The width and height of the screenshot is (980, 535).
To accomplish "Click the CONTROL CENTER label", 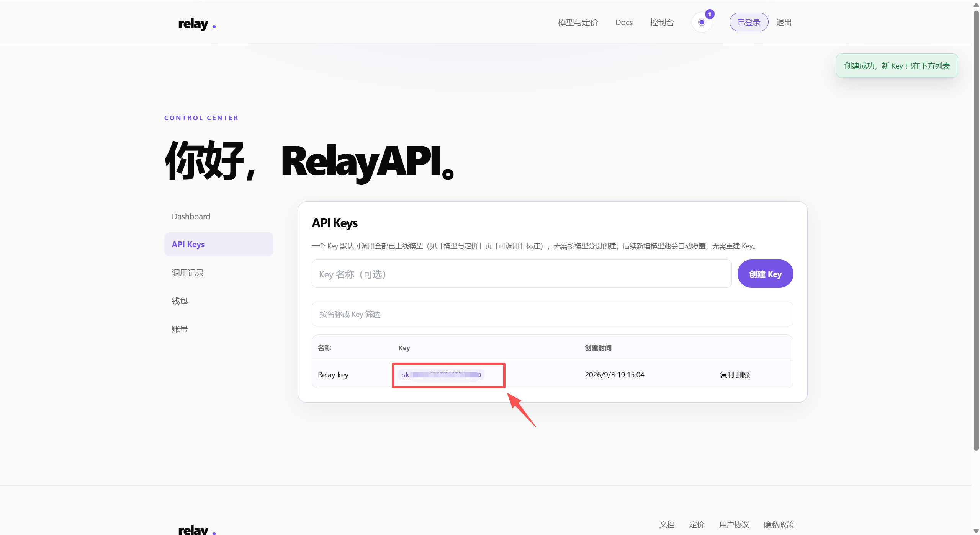I will tap(201, 117).
